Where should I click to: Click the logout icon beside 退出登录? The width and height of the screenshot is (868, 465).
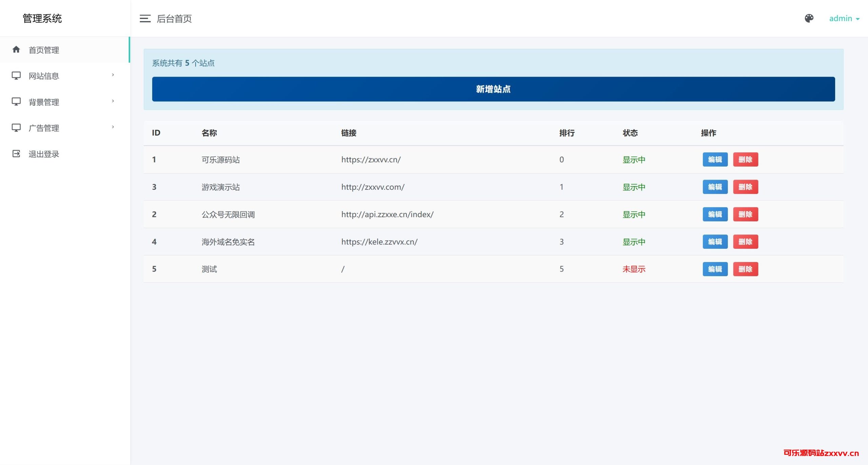[16, 154]
